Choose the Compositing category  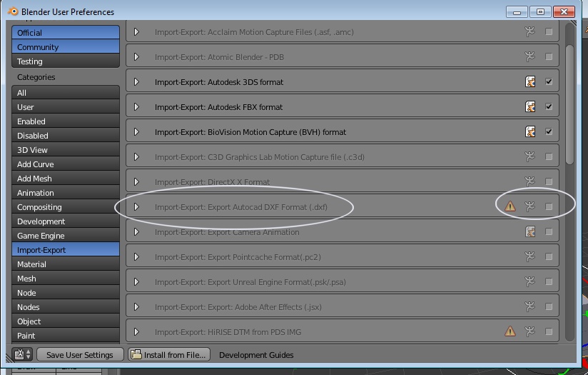pyautogui.click(x=66, y=207)
